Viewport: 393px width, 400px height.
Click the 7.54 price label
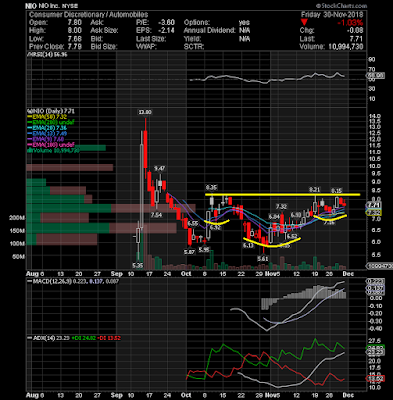tap(156, 215)
